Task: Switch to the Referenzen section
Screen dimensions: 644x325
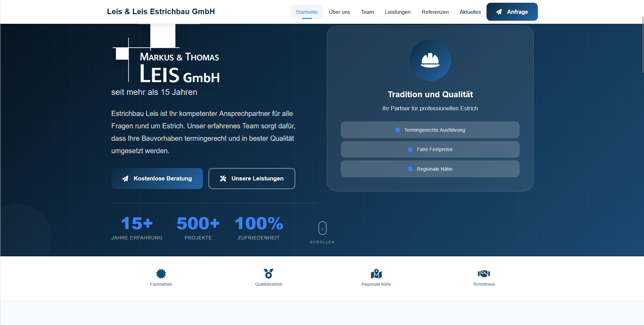Action: point(435,12)
